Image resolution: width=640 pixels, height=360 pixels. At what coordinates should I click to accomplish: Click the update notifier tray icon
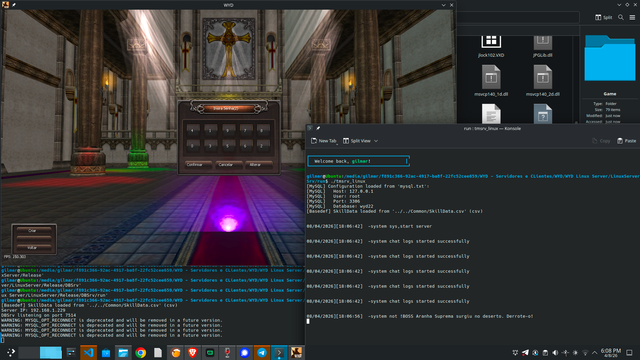[535, 353]
